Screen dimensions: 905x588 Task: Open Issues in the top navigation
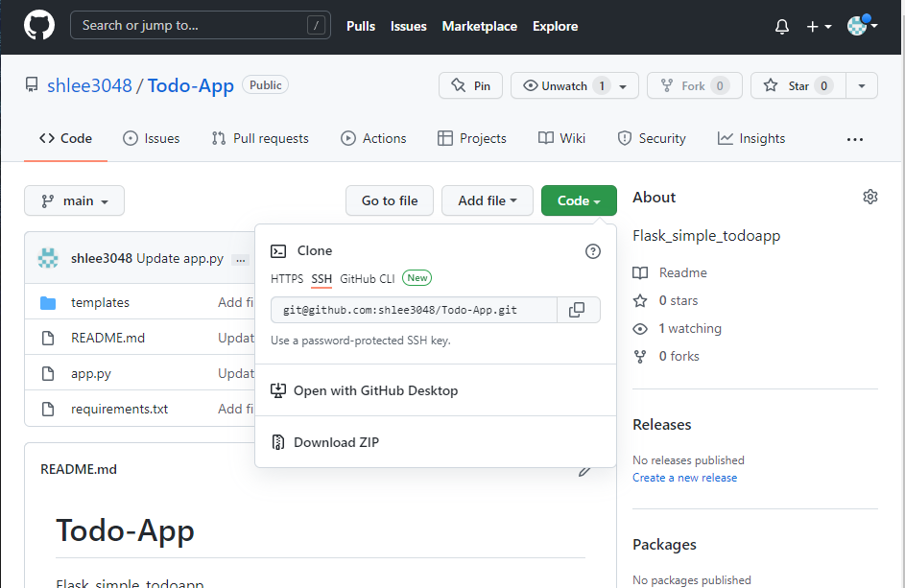pos(409,26)
